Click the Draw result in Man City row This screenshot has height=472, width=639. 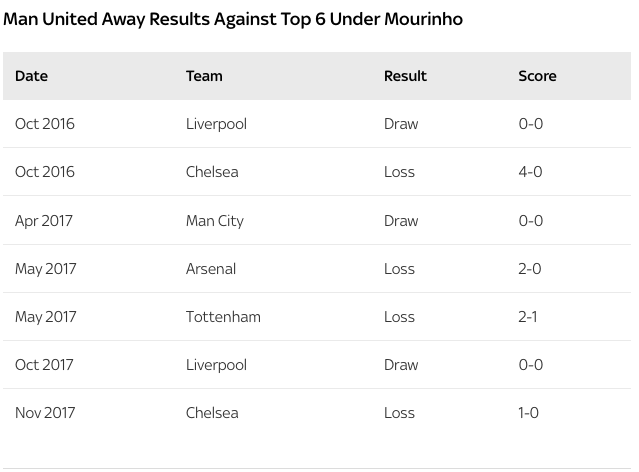click(401, 221)
